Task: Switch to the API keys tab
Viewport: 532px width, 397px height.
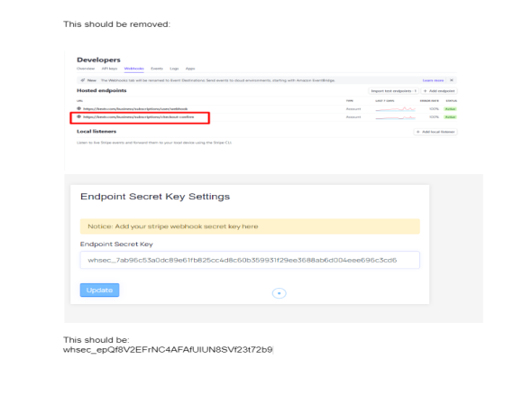Action: pos(109,69)
